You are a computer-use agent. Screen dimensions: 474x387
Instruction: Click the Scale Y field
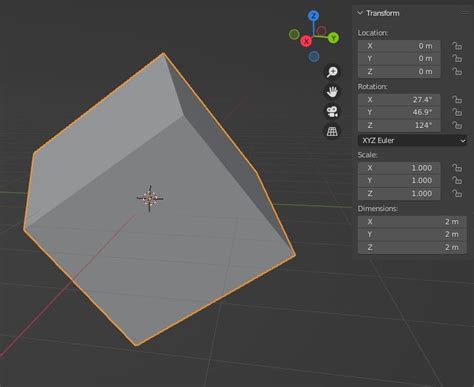pos(399,180)
